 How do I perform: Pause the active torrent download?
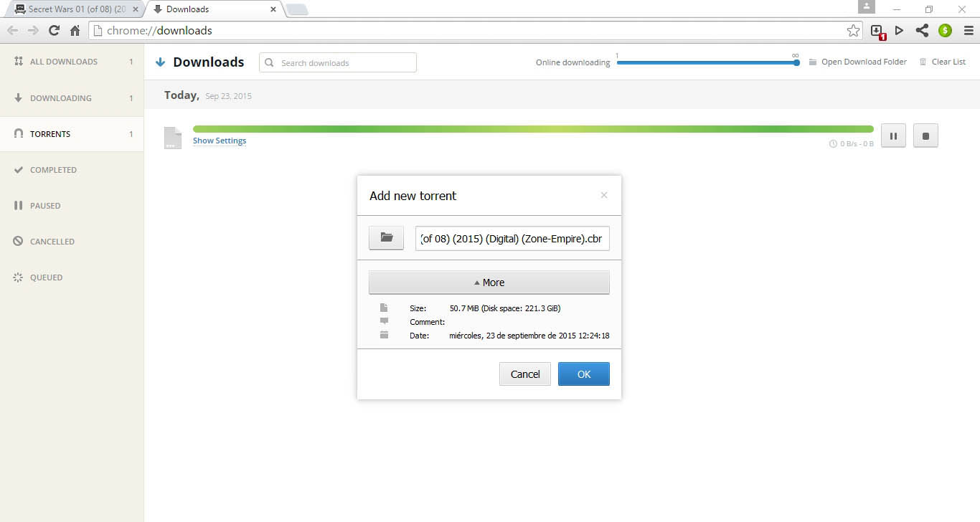(893, 136)
